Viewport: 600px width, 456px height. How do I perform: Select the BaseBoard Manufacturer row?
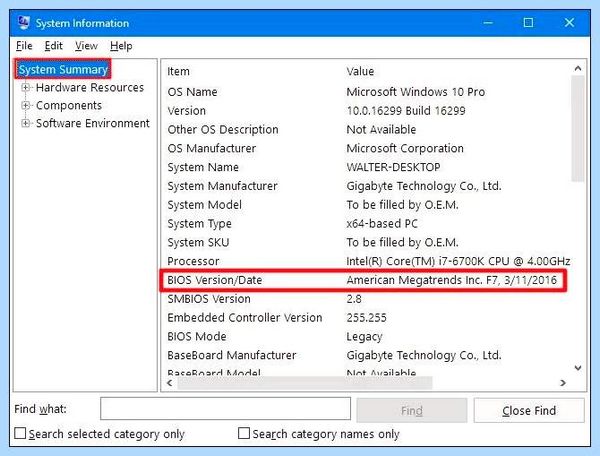coord(367,355)
